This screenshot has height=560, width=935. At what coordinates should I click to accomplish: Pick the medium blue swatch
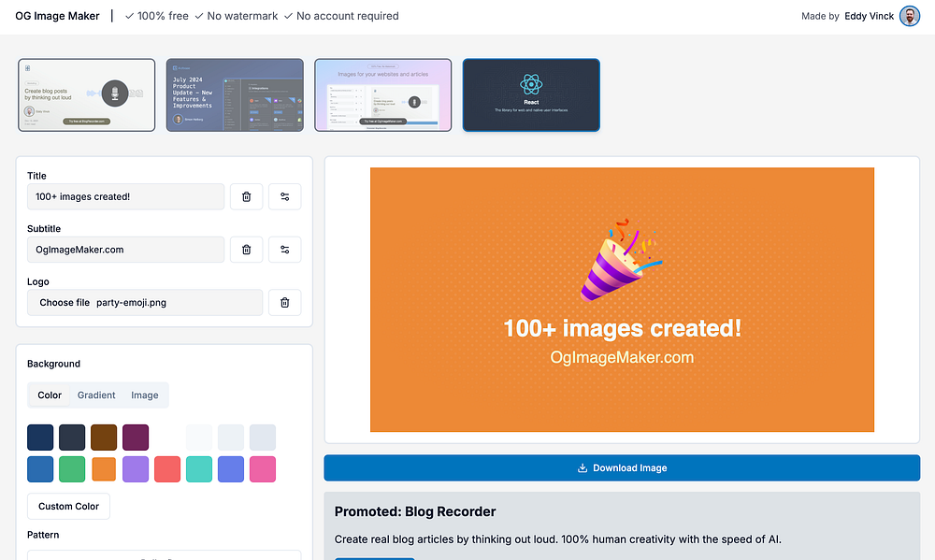(x=40, y=469)
